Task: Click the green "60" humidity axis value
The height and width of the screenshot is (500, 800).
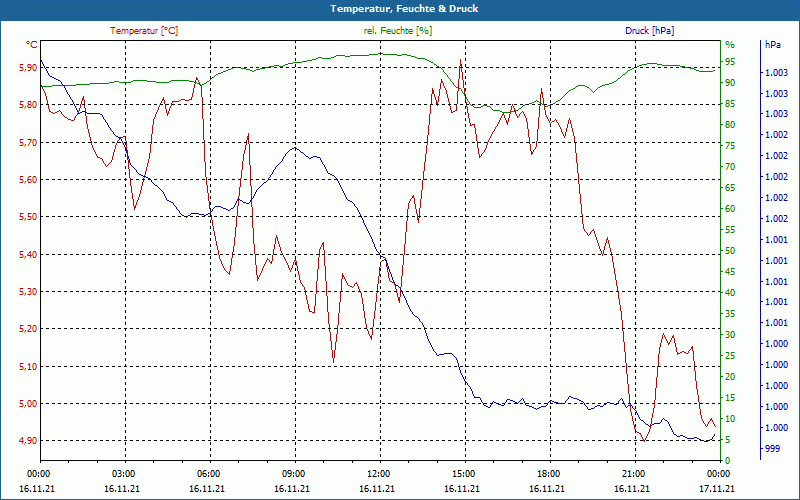Action: [x=730, y=209]
